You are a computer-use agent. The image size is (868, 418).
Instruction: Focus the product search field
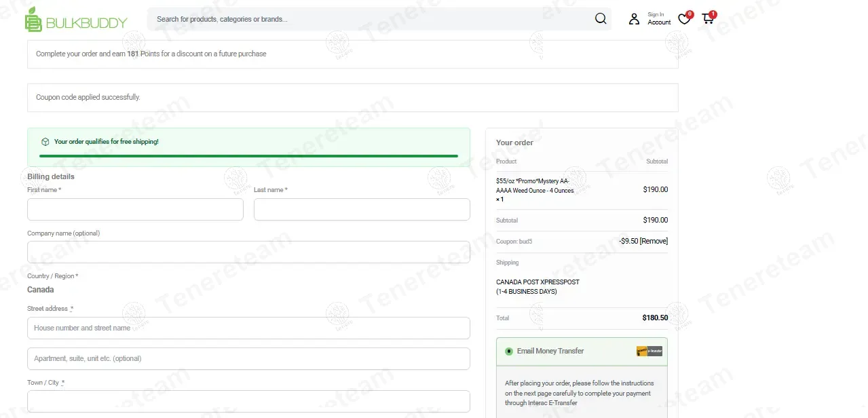[370, 19]
